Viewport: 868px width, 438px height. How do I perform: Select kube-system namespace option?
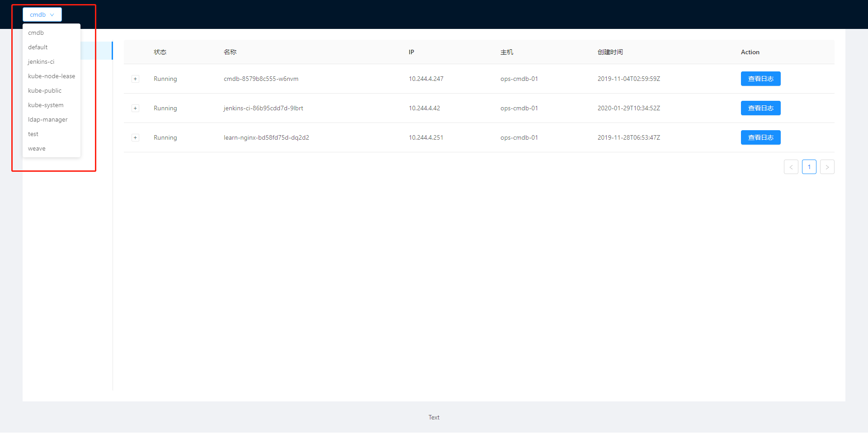point(52,105)
